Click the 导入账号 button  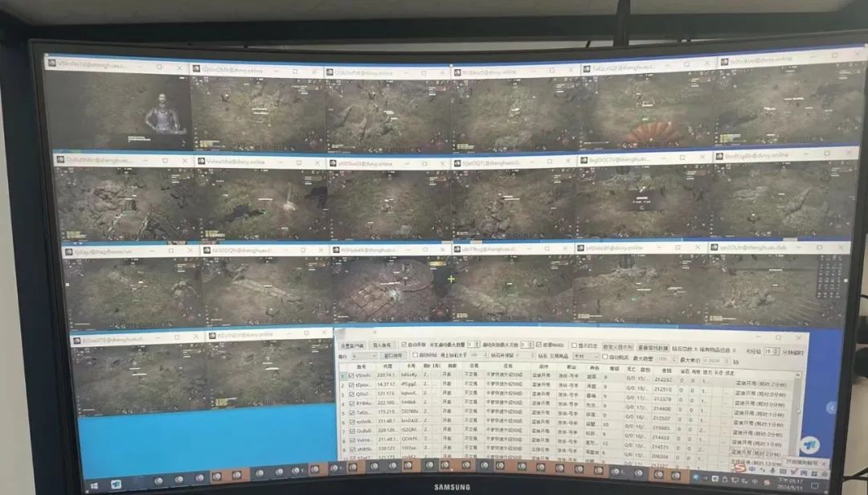pos(382,346)
